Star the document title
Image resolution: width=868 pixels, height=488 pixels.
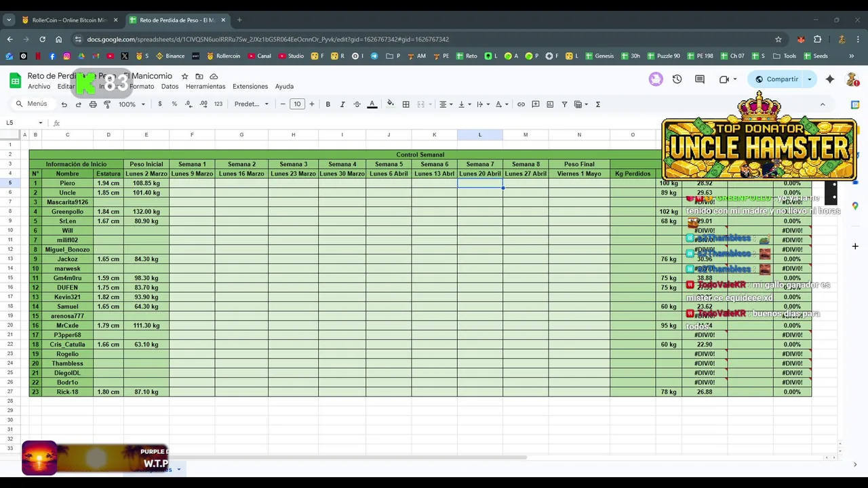coord(184,77)
